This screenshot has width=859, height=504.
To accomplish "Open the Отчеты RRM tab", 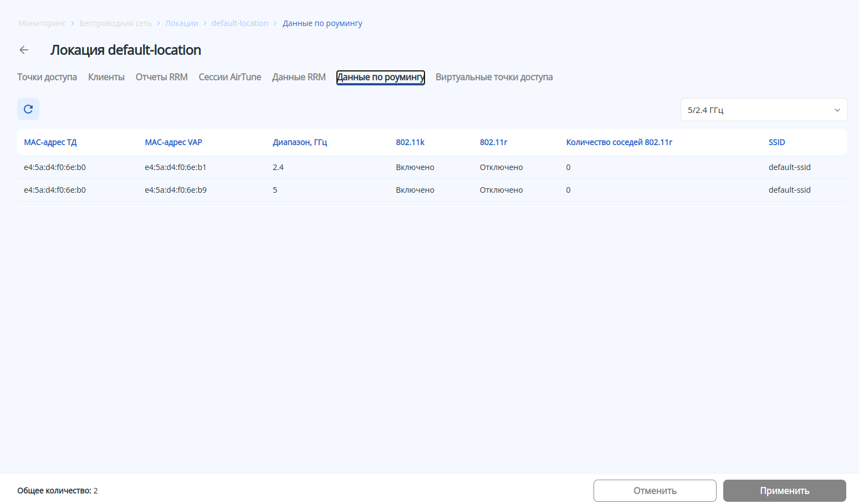I will coord(162,77).
